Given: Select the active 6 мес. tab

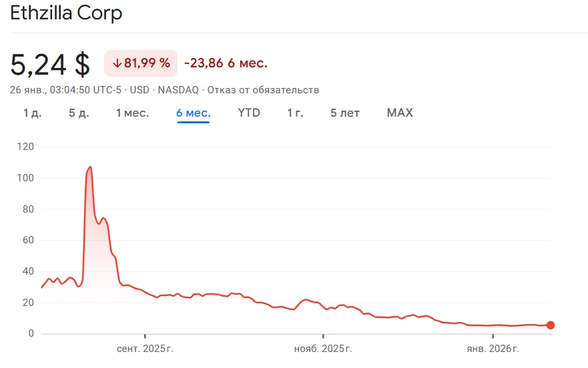Looking at the screenshot, I should coord(194,113).
